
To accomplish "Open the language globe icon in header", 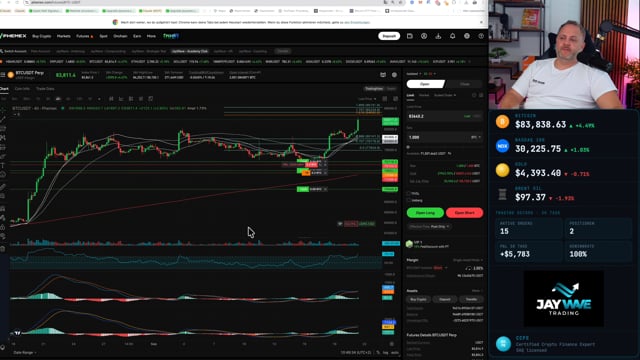I will click(467, 36).
